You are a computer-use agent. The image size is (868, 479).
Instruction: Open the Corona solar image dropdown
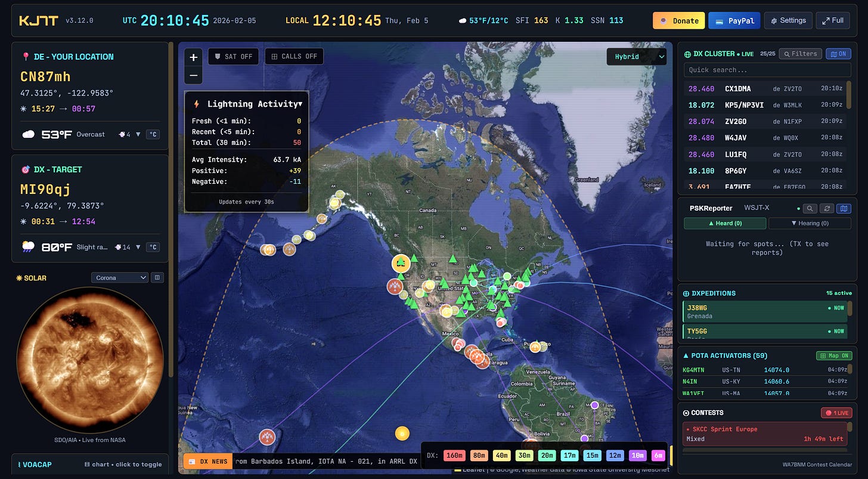click(x=119, y=277)
